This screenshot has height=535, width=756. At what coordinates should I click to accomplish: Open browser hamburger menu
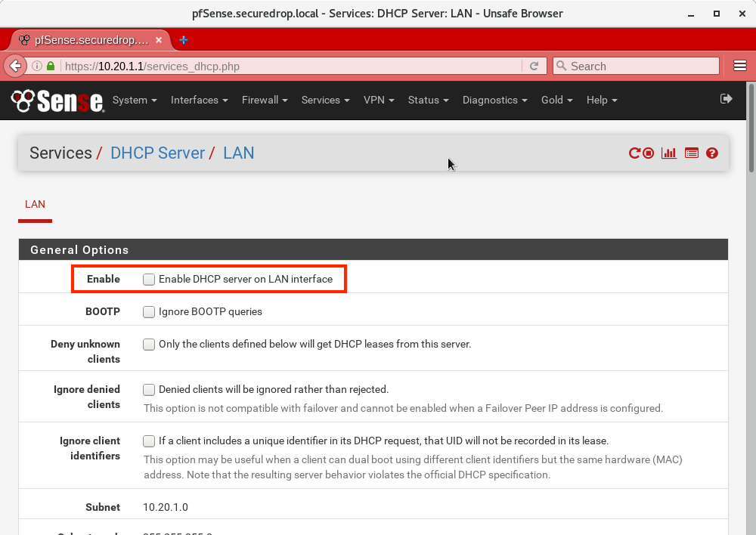(740, 66)
